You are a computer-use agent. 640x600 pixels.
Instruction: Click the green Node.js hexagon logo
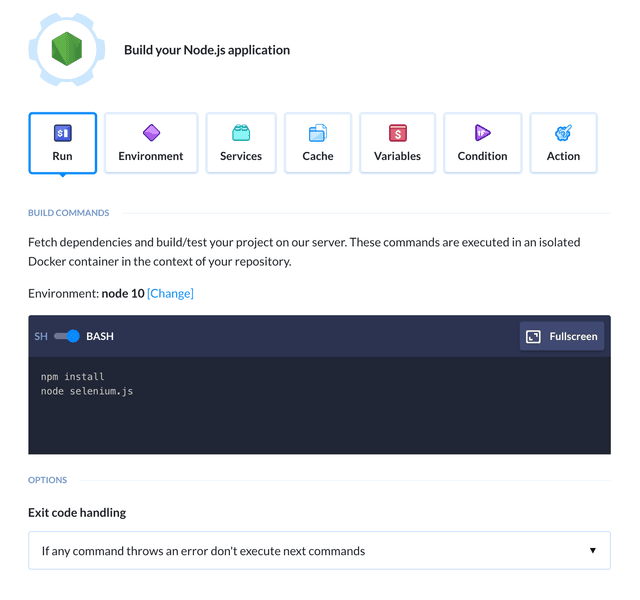click(x=67, y=49)
